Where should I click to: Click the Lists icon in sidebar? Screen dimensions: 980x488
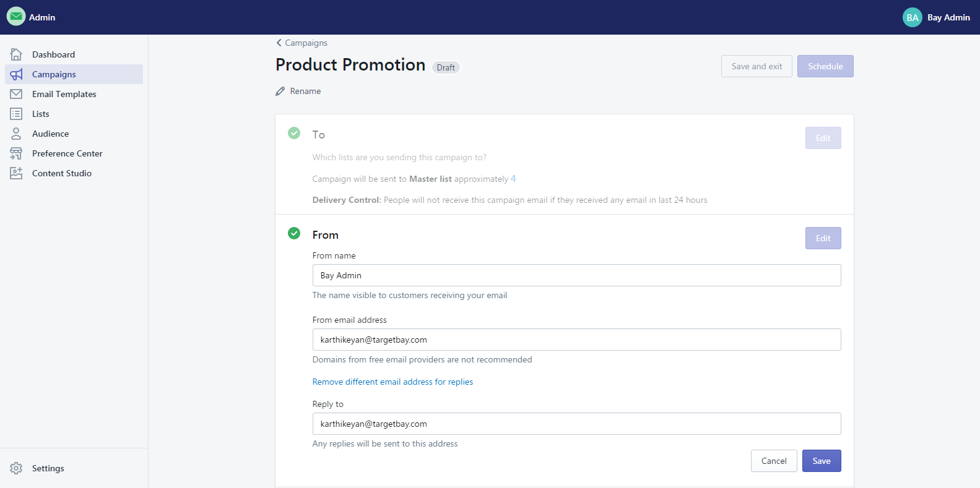tap(16, 114)
